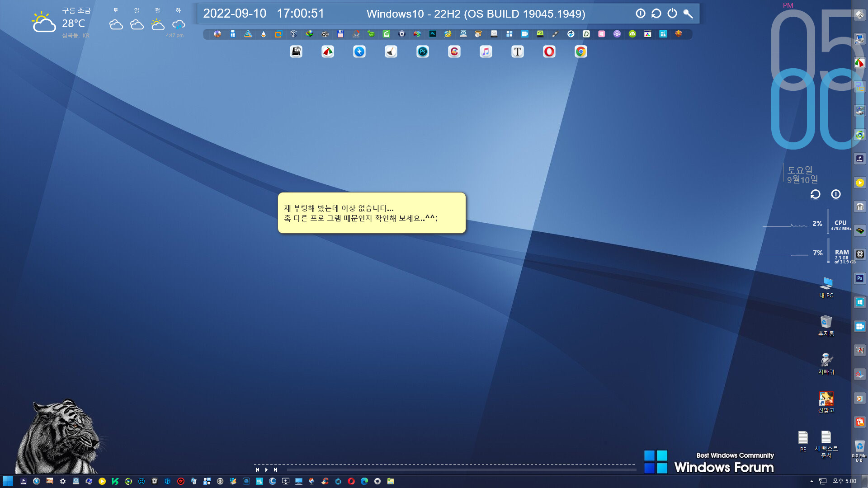Open the iTunes music note dock icon
Image resolution: width=868 pixels, height=488 pixels.
486,52
